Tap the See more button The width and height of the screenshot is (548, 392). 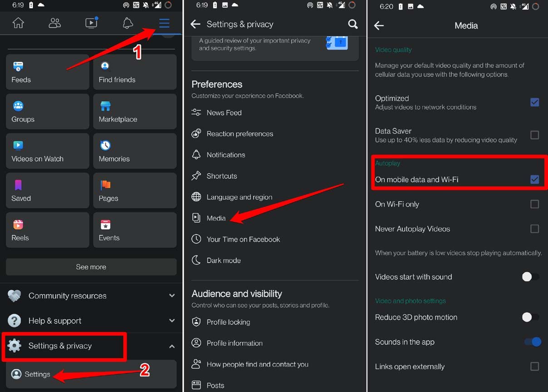point(91,267)
